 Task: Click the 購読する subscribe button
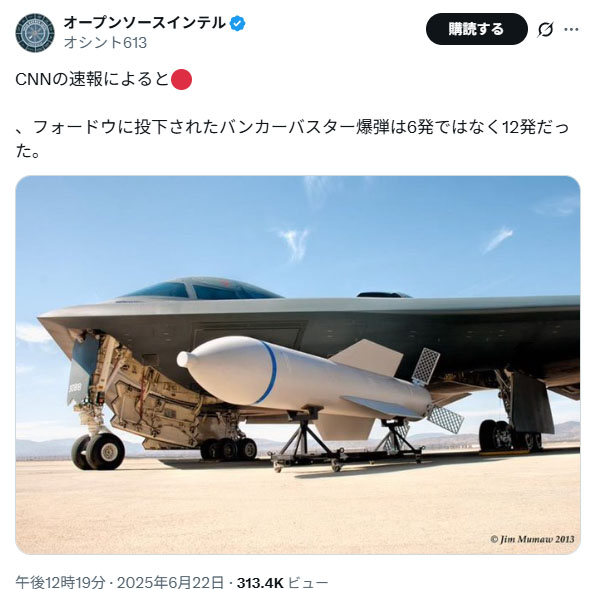[x=477, y=29]
